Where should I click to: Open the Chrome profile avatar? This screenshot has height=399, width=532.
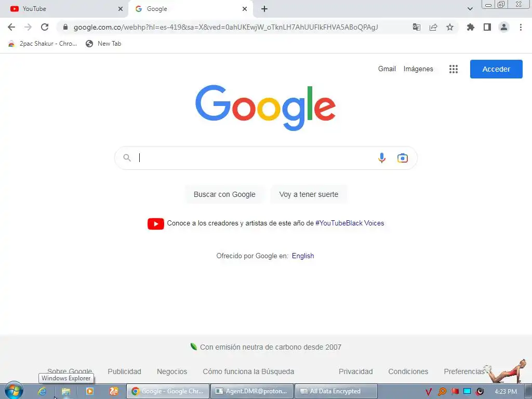(504, 27)
